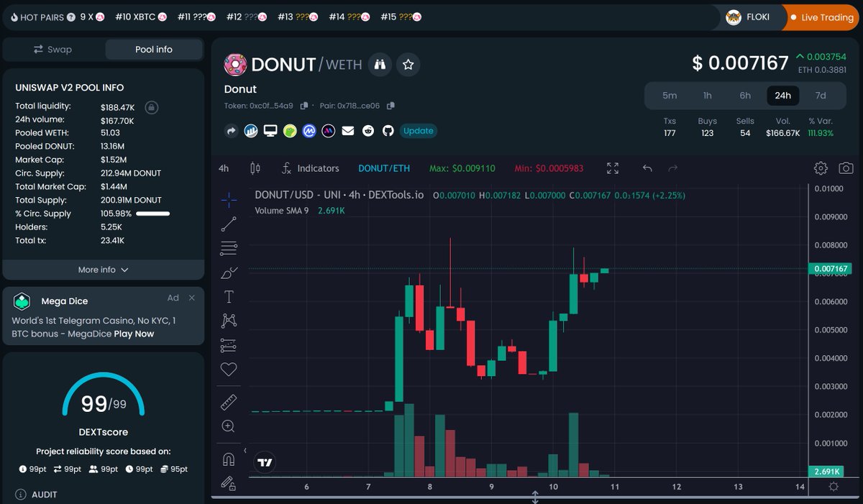Open the email contact icon
The height and width of the screenshot is (504, 863).
click(348, 131)
